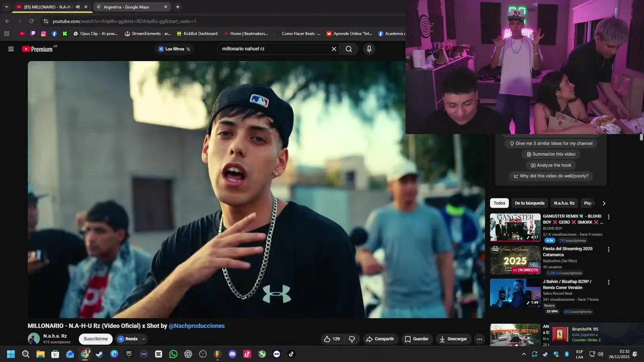The height and width of the screenshot is (362, 644).
Task: Open options for GANGSTER REMIX video
Action: (x=609, y=217)
